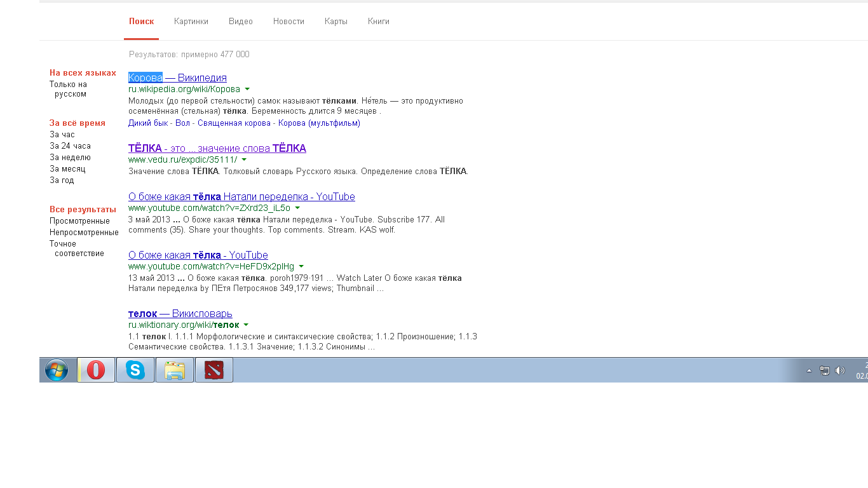Expand dropdown arrow next to ru.wikipedia.org URL

[247, 90]
